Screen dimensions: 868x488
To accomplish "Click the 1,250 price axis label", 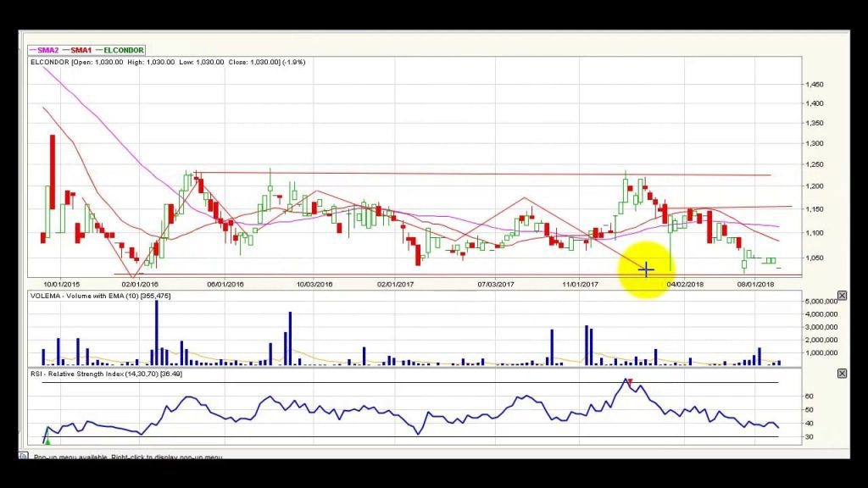I will tap(815, 165).
